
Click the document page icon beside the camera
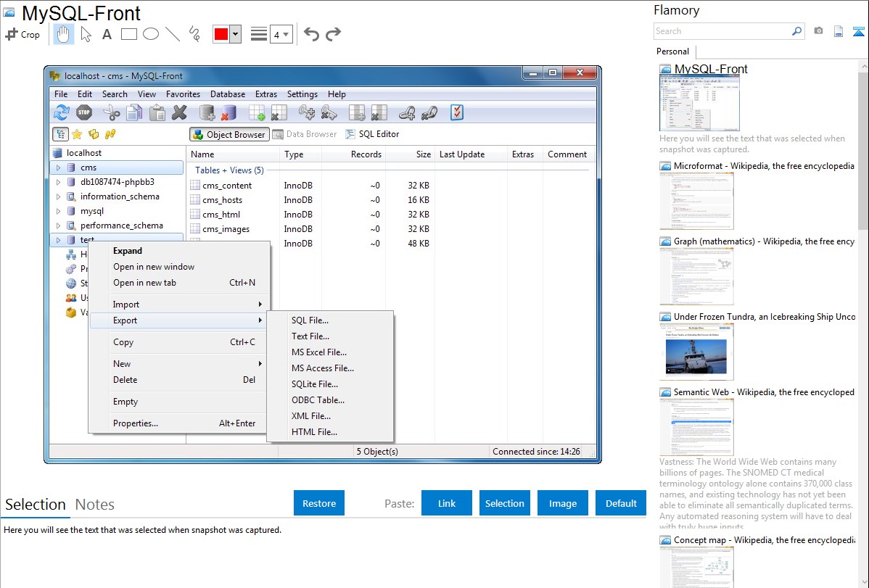(x=839, y=31)
